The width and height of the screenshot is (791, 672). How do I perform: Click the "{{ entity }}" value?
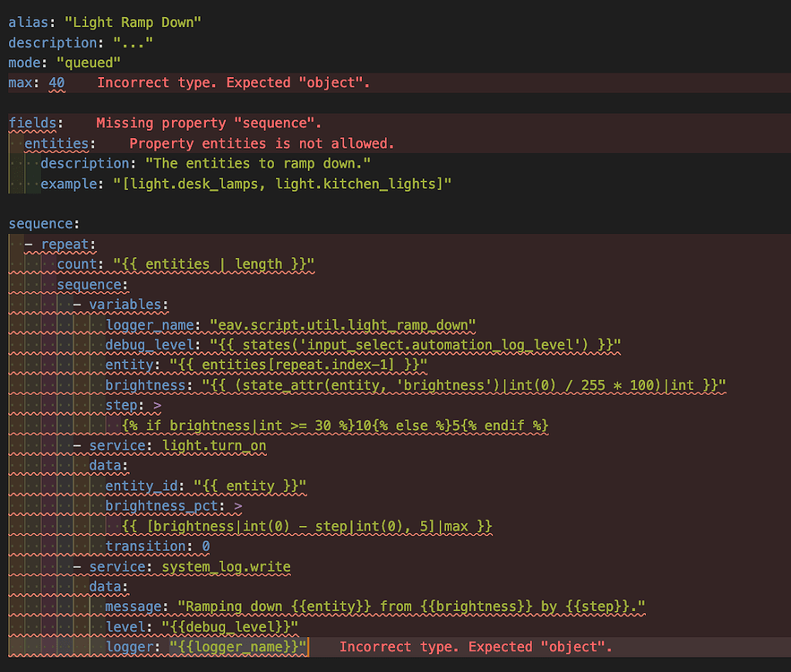pos(250,486)
